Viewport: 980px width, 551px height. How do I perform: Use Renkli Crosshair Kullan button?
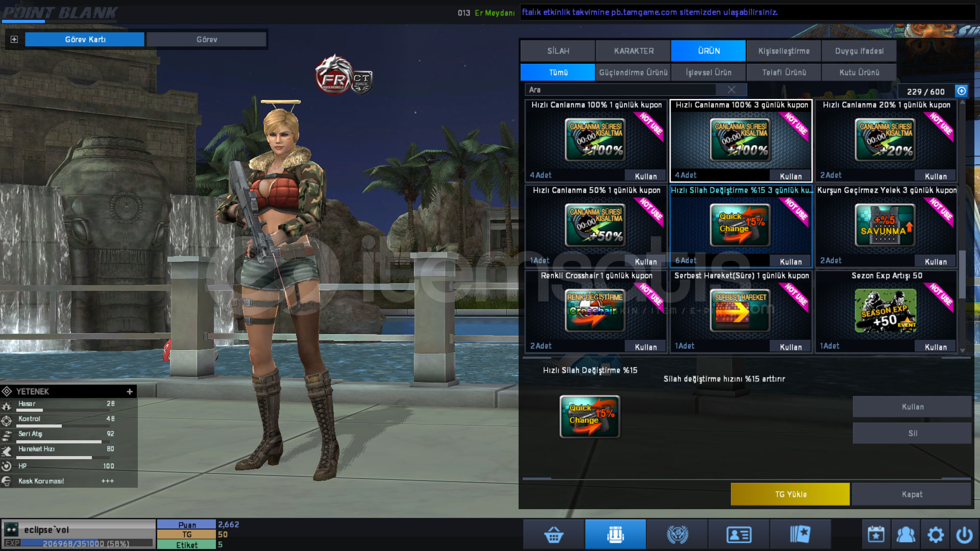click(x=646, y=347)
